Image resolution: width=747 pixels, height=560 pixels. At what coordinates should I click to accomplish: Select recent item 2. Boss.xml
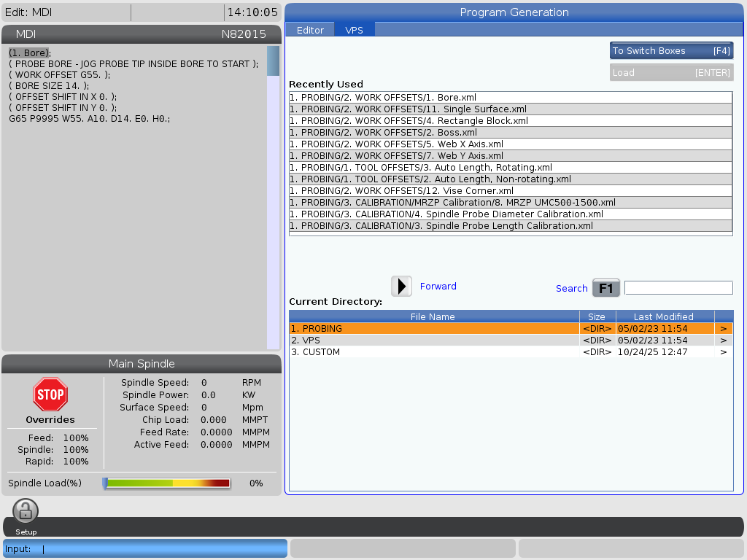click(x=511, y=133)
